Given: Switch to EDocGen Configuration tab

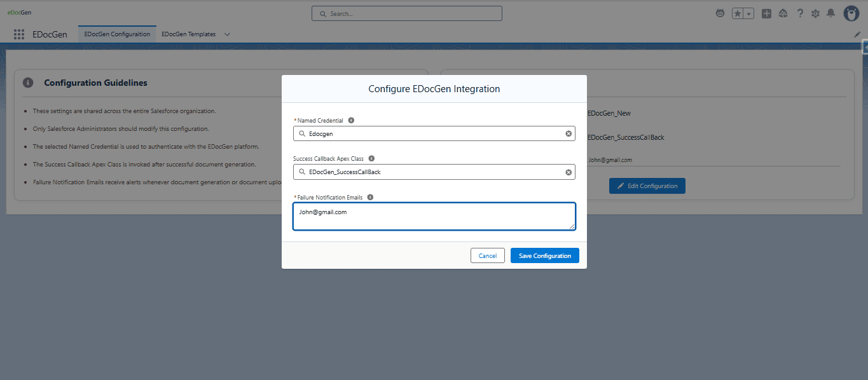Looking at the screenshot, I should [117, 34].
